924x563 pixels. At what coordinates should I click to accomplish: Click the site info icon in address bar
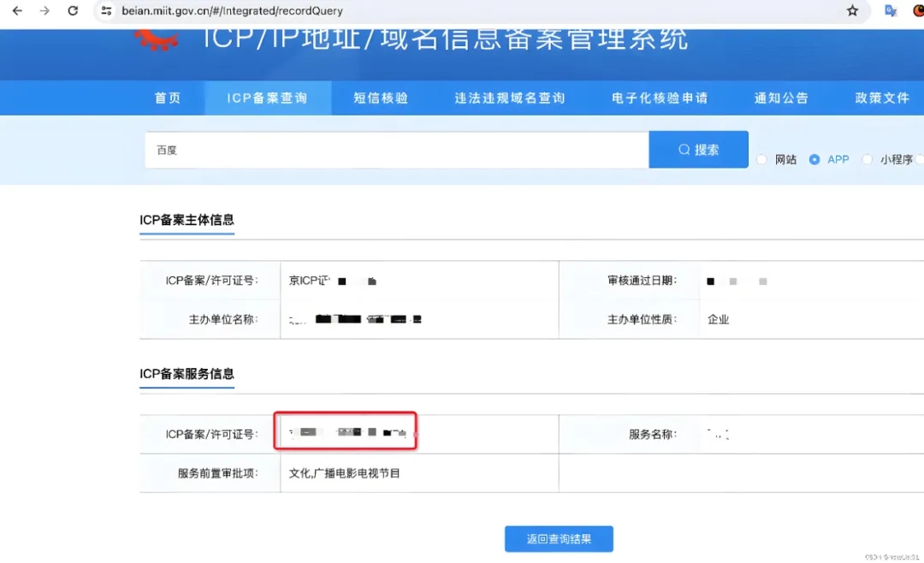pyautogui.click(x=107, y=12)
